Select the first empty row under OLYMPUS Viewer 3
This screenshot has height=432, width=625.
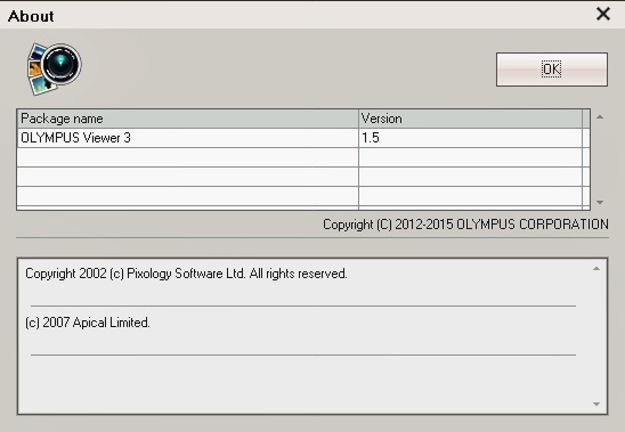(187, 157)
